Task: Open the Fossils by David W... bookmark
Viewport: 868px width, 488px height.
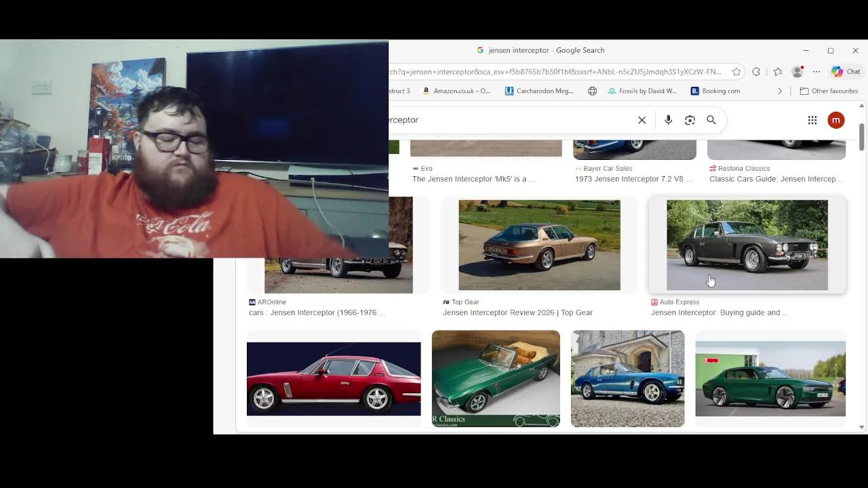Action: (x=642, y=91)
